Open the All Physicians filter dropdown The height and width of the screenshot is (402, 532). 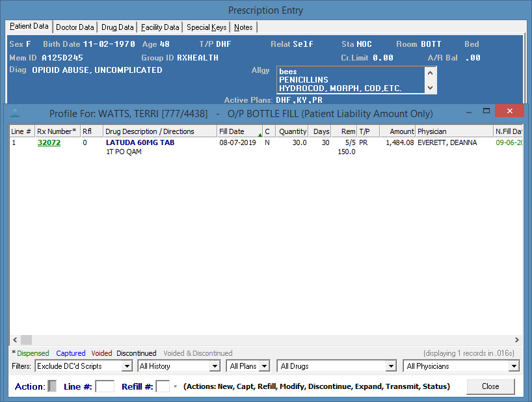click(x=514, y=366)
